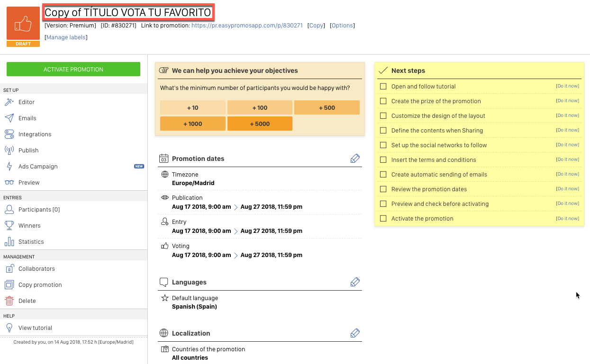Click the Winners trophy icon
This screenshot has width=590, height=364.
(x=9, y=225)
